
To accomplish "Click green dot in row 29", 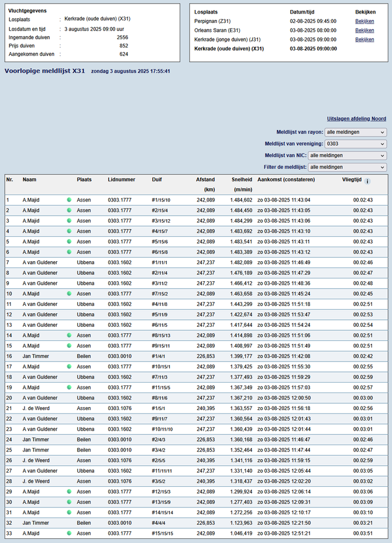I will (x=69, y=491).
